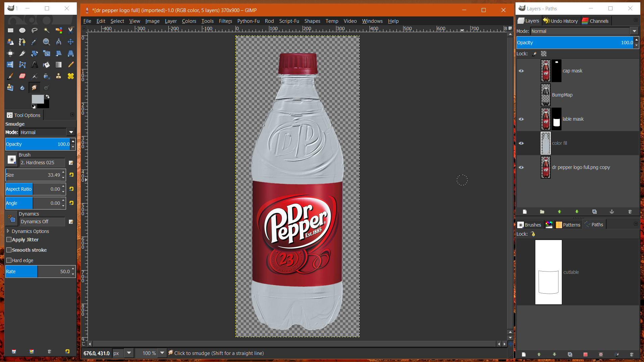The image size is (644, 362).
Task: Toggle the lock pixels brush icon for layers
Action: point(535,54)
